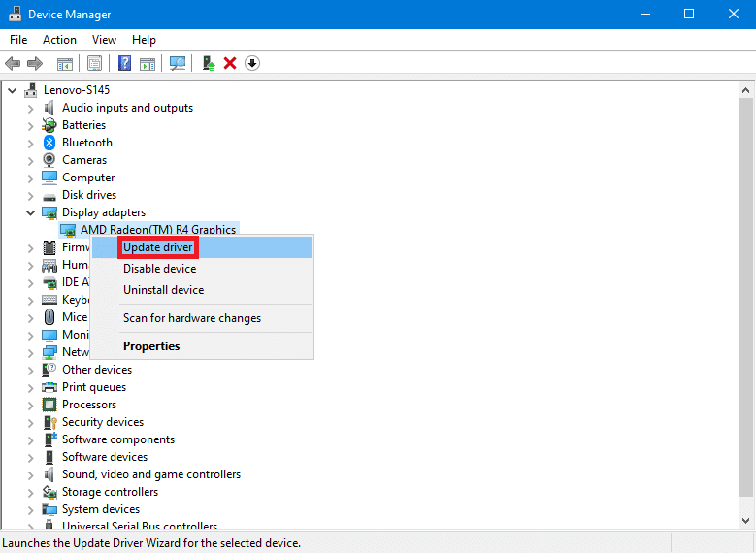Screen dimensions: 756x553
Task: Open the Help menu
Action: [x=144, y=40]
